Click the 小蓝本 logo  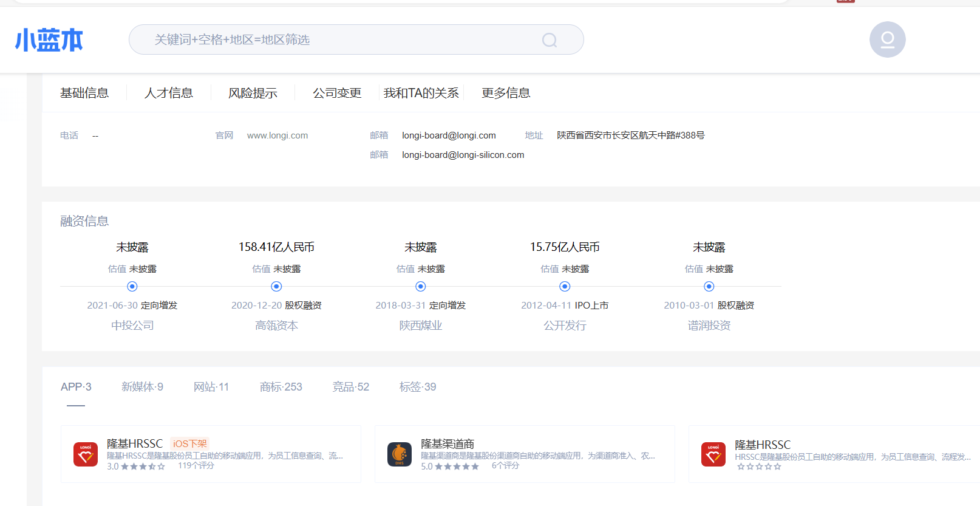click(49, 40)
